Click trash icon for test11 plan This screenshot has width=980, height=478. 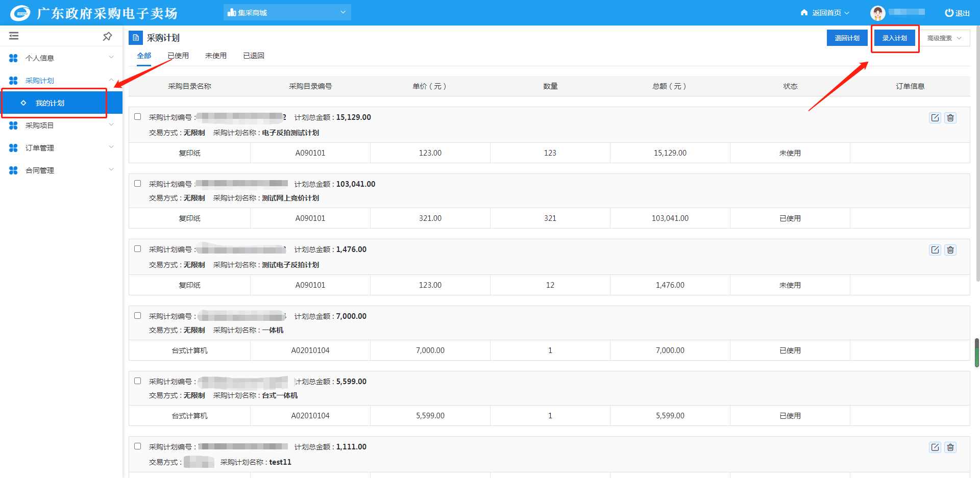coord(950,447)
